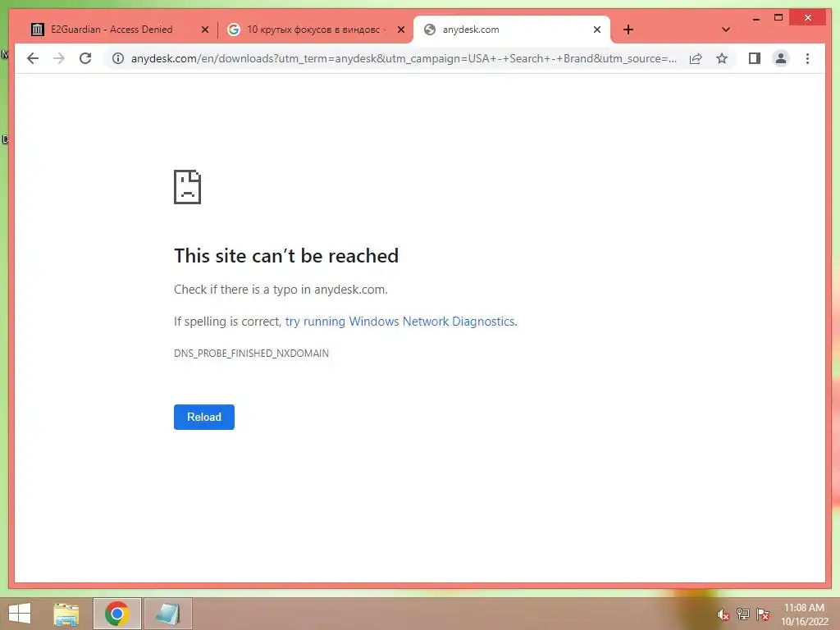Reload the page using the toolbar icon
The image size is (840, 630).
point(85,58)
